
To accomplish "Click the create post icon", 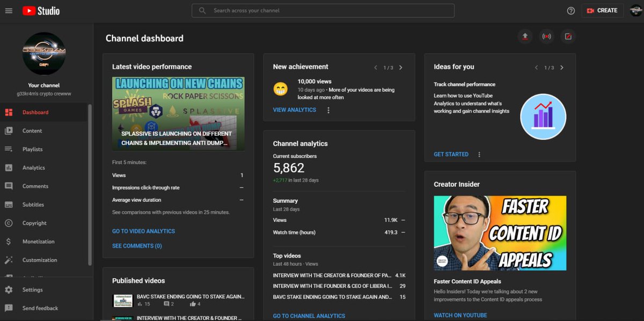I will (x=568, y=37).
